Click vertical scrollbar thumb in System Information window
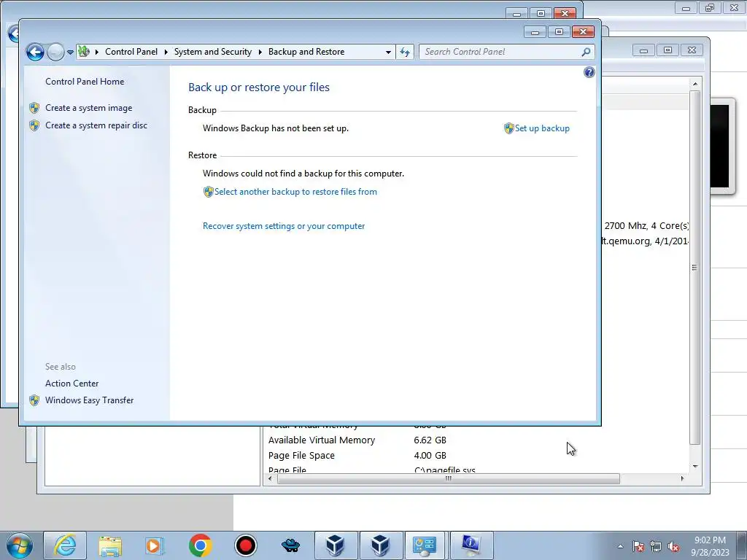The width and height of the screenshot is (747, 560). click(695, 268)
